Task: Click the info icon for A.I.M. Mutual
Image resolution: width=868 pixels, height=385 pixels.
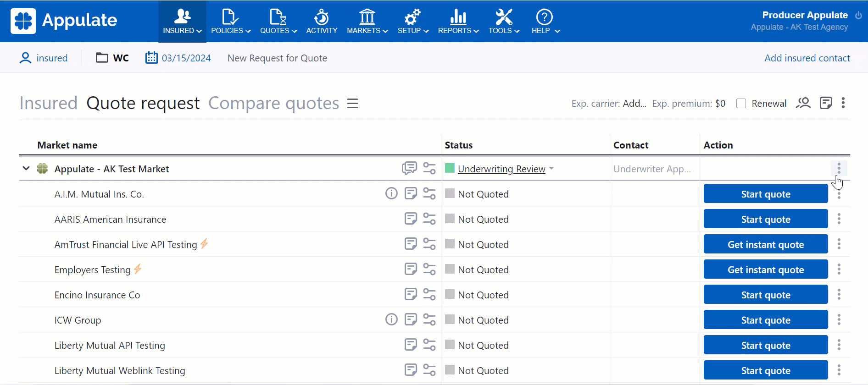Action: [391, 193]
